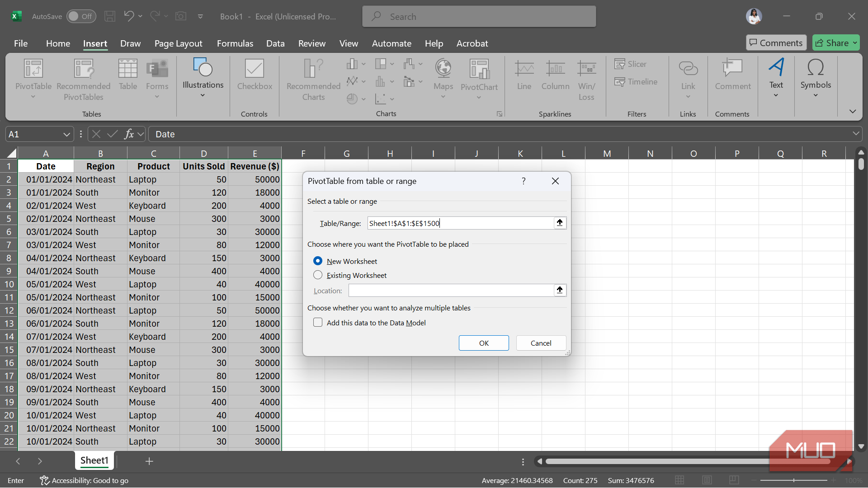Open Recommended Charts
The image size is (868, 488).
tap(313, 80)
